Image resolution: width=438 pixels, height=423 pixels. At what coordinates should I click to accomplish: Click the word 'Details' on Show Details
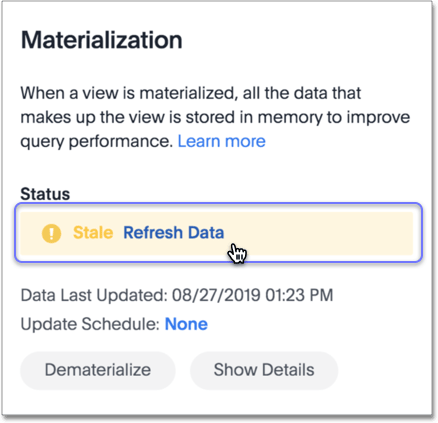click(x=288, y=370)
